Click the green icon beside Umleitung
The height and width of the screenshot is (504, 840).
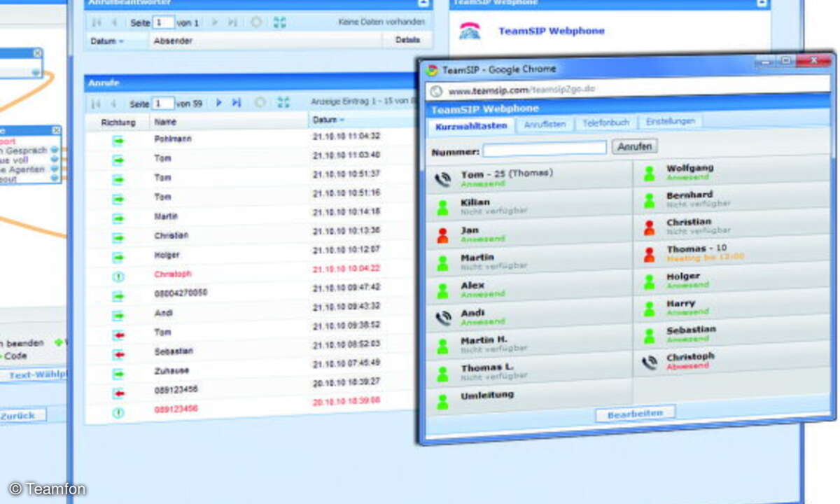pyautogui.click(x=442, y=402)
